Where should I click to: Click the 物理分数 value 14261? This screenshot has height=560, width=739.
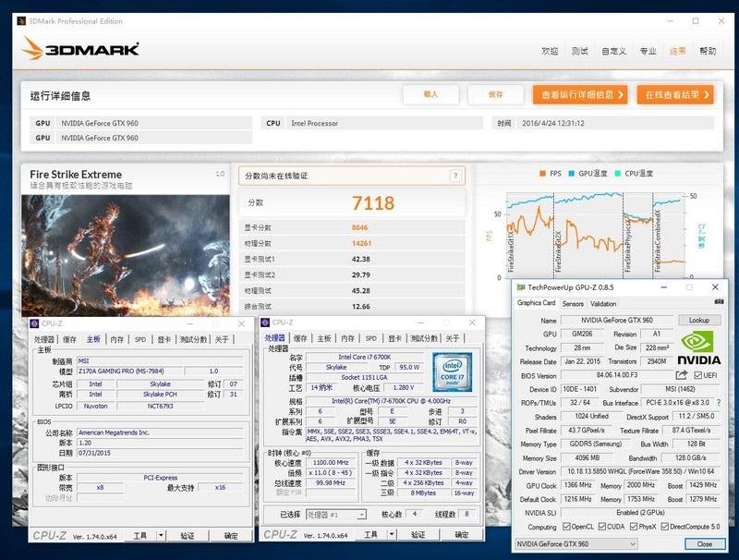[x=361, y=243]
